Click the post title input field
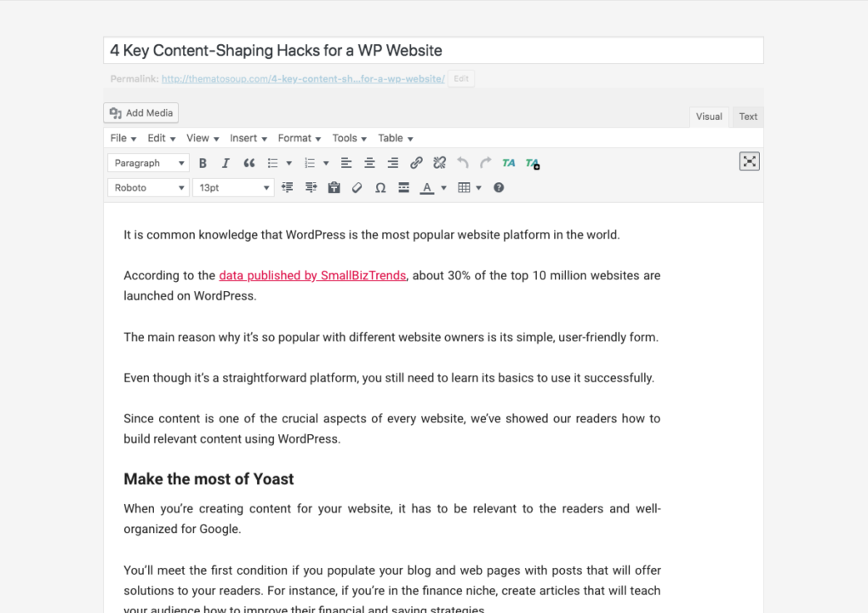Screen dimensions: 868x613 [433, 50]
